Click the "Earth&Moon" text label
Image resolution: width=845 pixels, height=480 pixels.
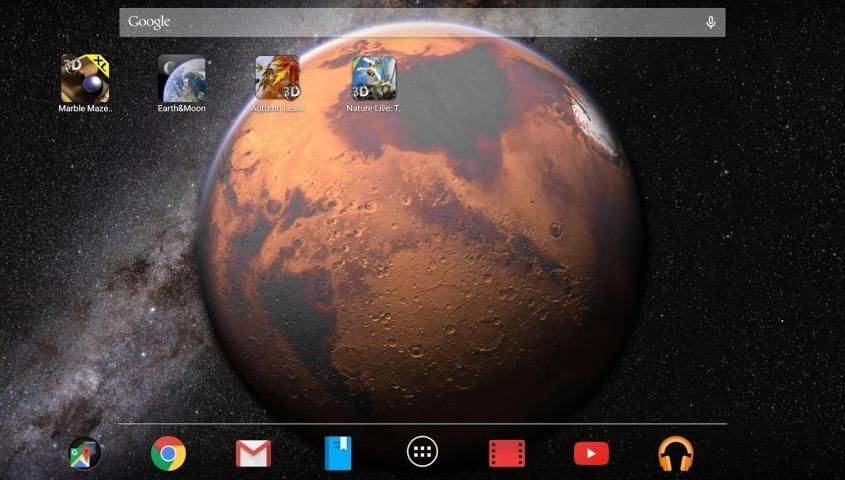[182, 108]
